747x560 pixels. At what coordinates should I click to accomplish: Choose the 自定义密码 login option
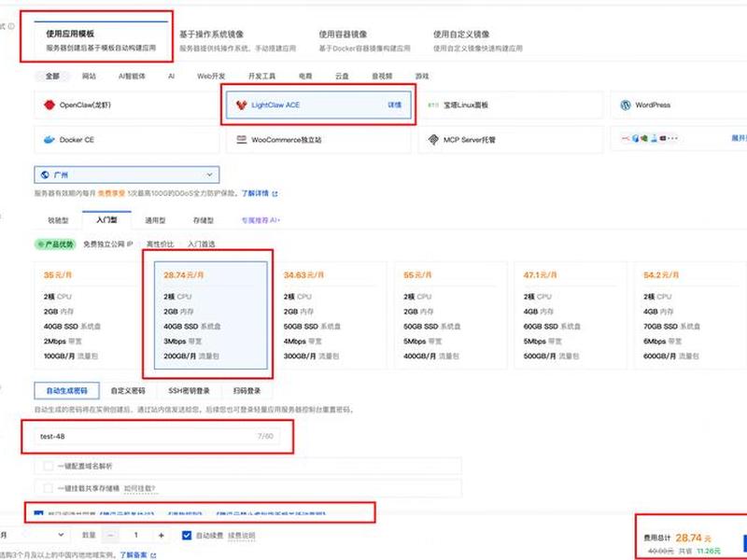(x=128, y=390)
